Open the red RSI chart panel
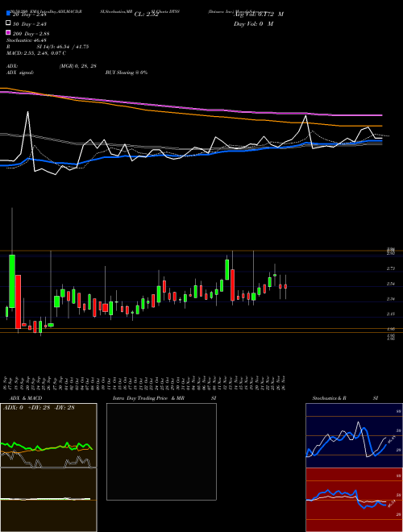The width and height of the screenshot is (403, 532). pyautogui.click(x=354, y=500)
